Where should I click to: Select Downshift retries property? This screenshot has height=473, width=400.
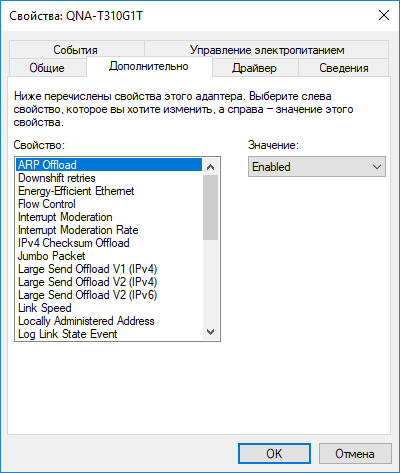109,178
